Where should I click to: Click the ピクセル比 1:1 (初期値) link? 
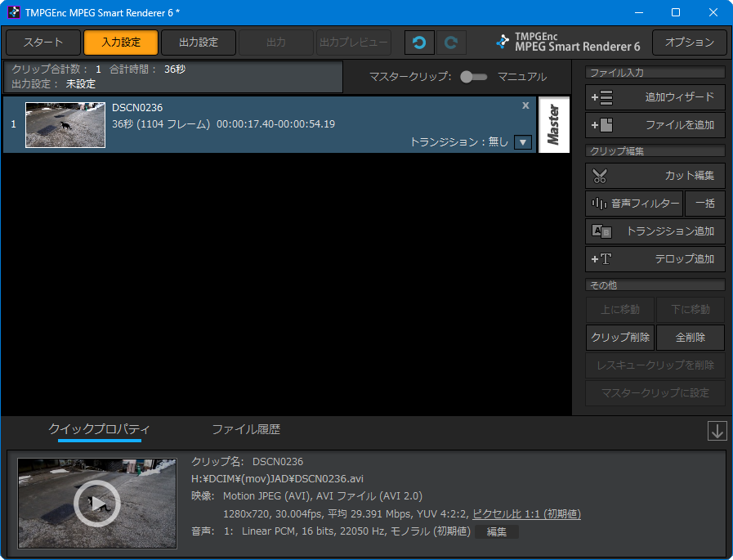click(x=526, y=513)
